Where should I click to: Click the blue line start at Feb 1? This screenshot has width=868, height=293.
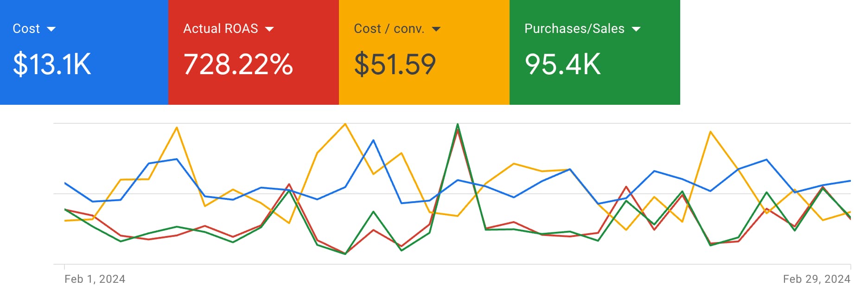click(x=65, y=183)
